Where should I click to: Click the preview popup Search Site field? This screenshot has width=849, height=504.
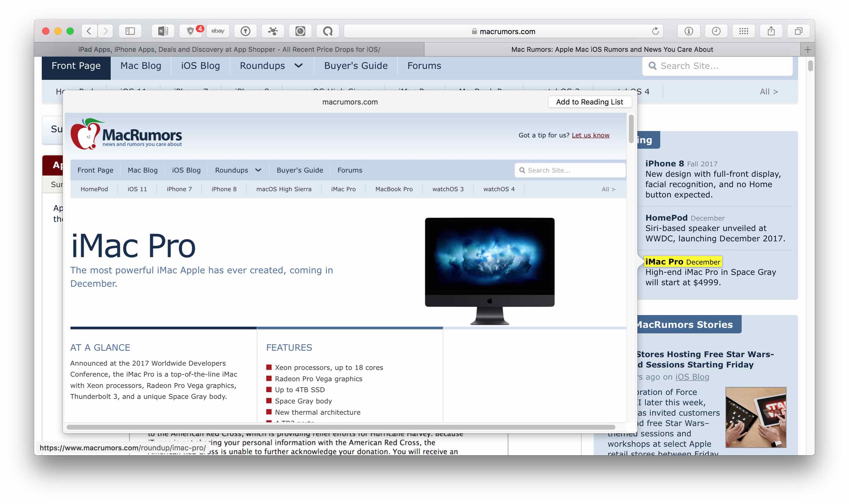click(x=570, y=170)
